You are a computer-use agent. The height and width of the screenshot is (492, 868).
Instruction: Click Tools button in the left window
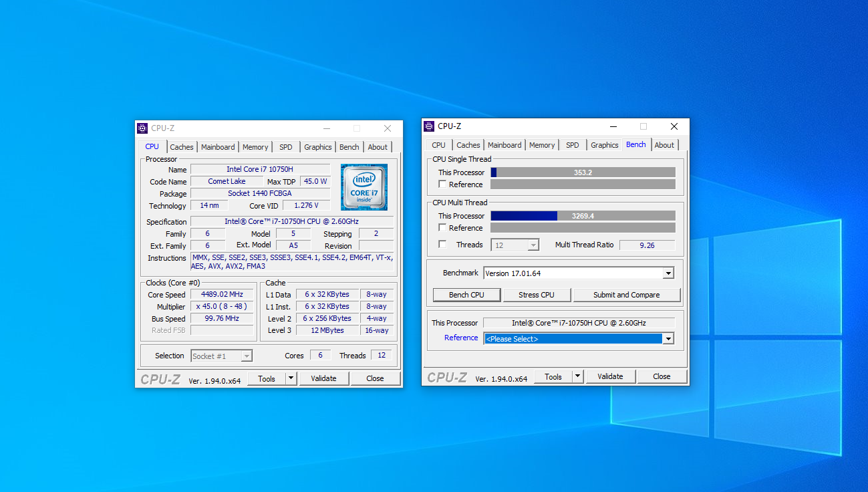point(267,378)
